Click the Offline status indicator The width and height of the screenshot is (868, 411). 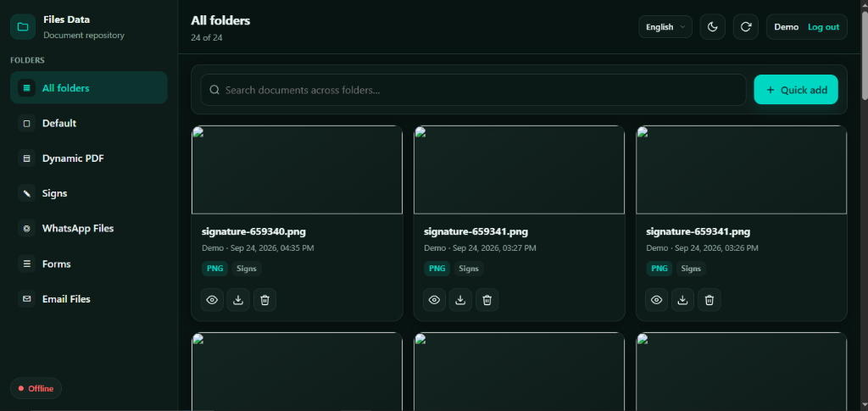point(36,388)
